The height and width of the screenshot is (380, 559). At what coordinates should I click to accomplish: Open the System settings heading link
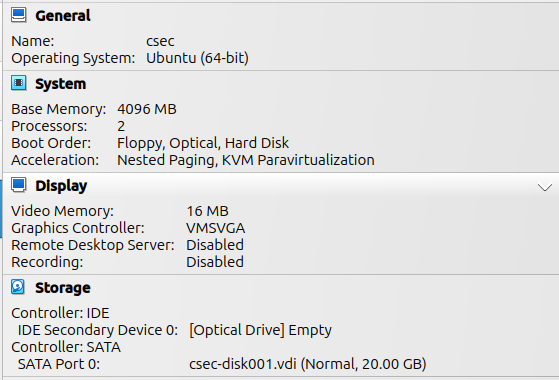[60, 84]
